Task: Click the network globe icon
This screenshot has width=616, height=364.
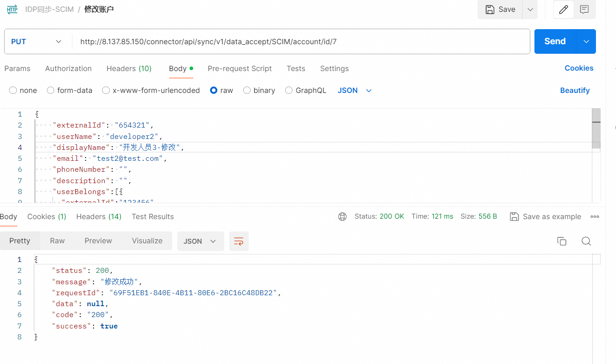Action: pos(342,216)
